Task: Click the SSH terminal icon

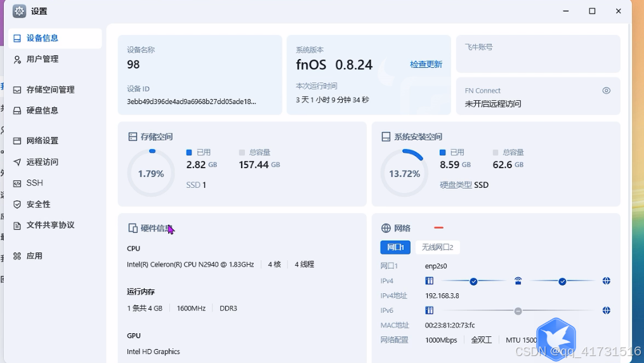Action: point(17,183)
